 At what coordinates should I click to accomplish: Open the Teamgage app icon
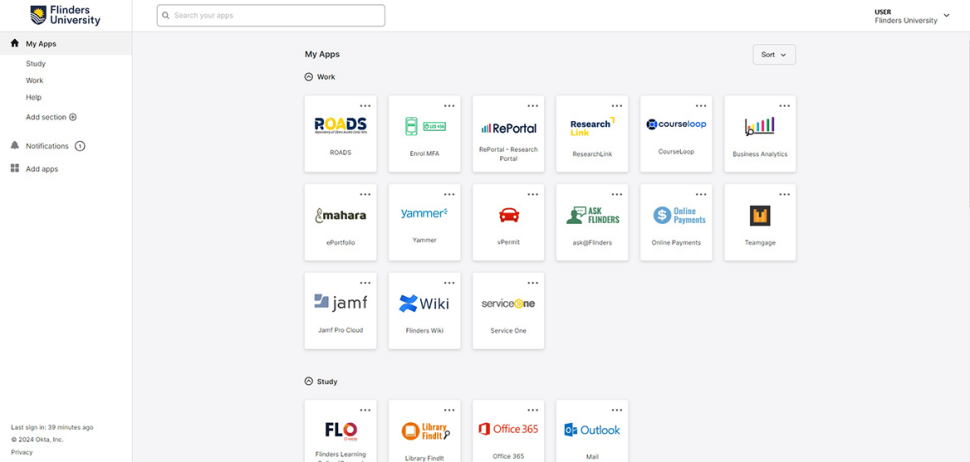pos(760,215)
